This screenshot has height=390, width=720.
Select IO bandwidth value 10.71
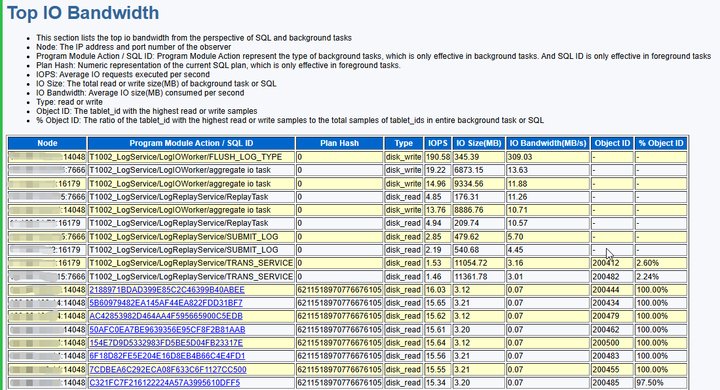point(518,210)
